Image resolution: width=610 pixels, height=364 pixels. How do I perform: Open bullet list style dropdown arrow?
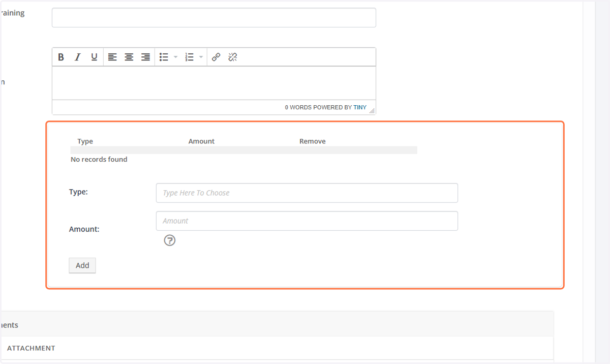[175, 57]
